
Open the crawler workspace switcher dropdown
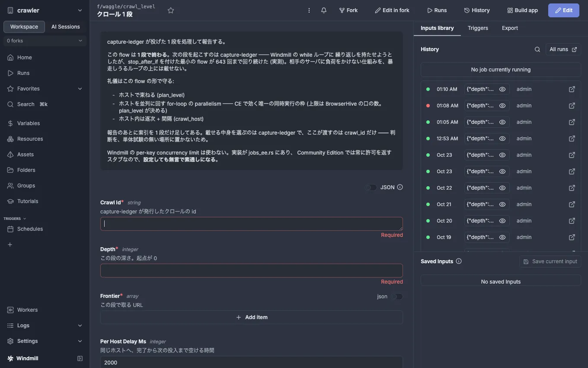pyautogui.click(x=45, y=10)
